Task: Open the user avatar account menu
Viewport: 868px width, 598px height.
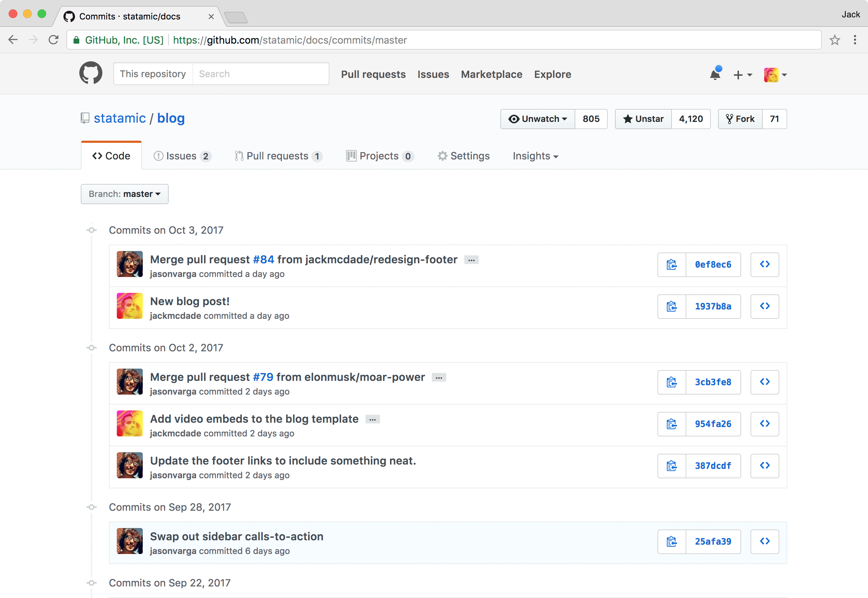Action: [x=775, y=75]
